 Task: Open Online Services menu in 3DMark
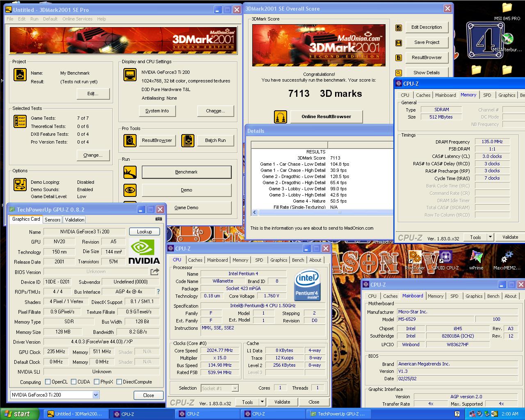(x=78, y=19)
